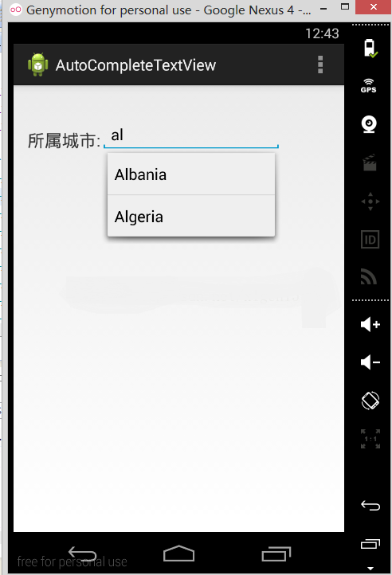The image size is (392, 575).
Task: Open the pixel-perfect 1:1 scaling option
Action: 370,439
